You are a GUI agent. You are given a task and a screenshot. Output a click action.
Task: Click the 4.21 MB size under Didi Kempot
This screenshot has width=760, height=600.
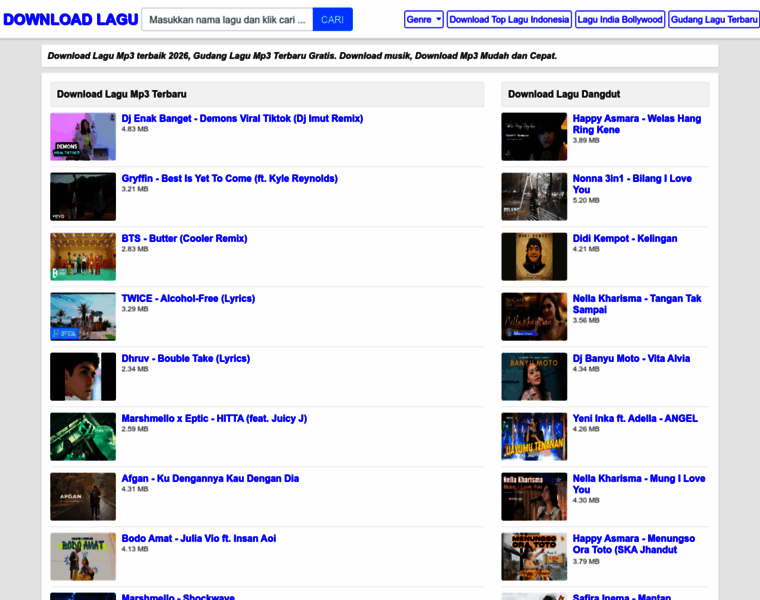point(586,249)
